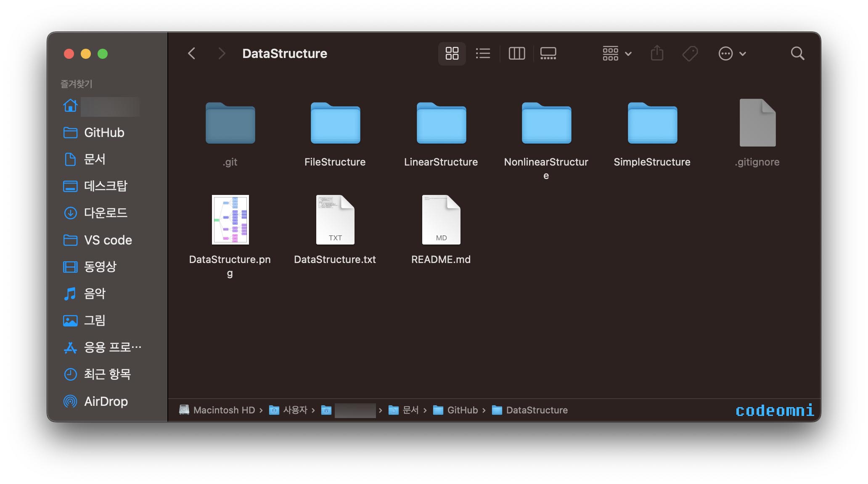868x484 pixels.
Task: Click the Share toolbar icon
Action: click(x=657, y=53)
